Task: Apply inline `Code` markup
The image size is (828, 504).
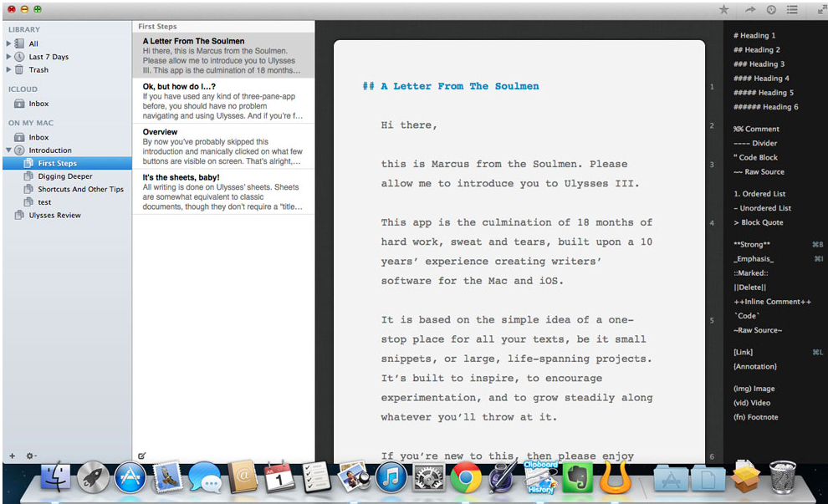Action: click(x=746, y=316)
